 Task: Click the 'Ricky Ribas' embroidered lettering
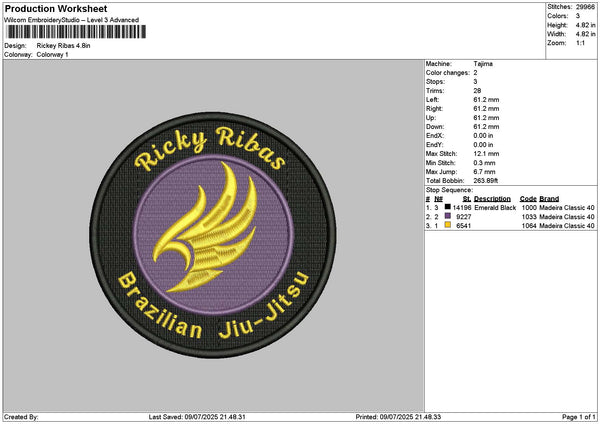210,149
